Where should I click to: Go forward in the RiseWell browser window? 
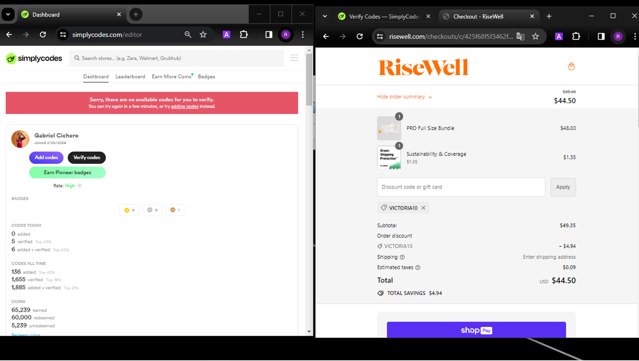coord(342,36)
